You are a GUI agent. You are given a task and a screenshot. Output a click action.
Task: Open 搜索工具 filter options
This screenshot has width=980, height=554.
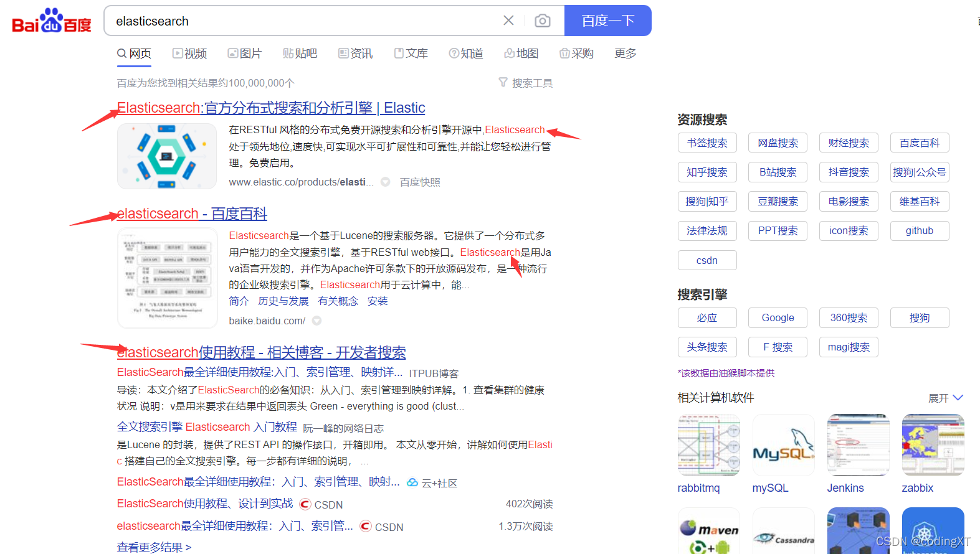pos(526,83)
